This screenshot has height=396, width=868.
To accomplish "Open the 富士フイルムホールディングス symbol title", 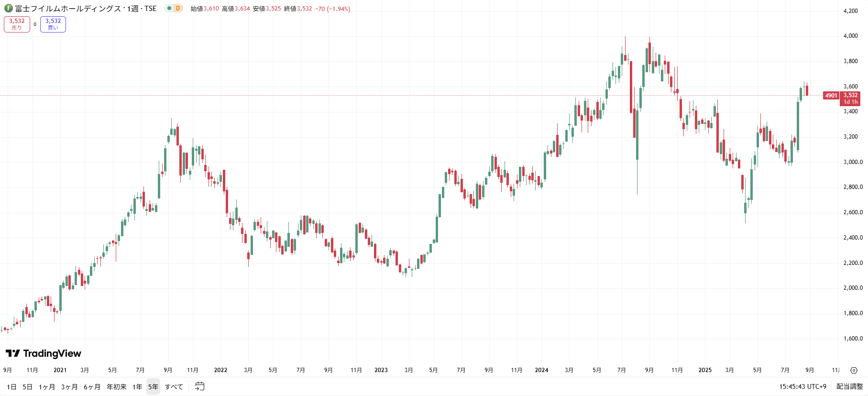I will pos(68,9).
